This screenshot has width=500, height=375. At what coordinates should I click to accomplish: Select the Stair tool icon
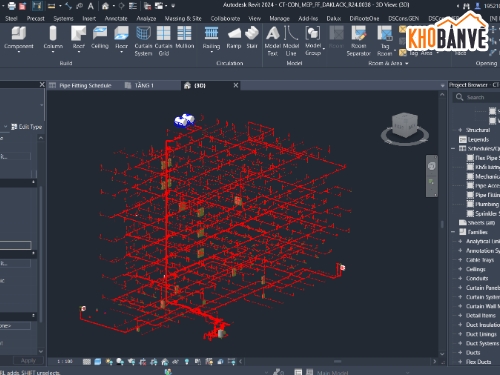click(252, 33)
